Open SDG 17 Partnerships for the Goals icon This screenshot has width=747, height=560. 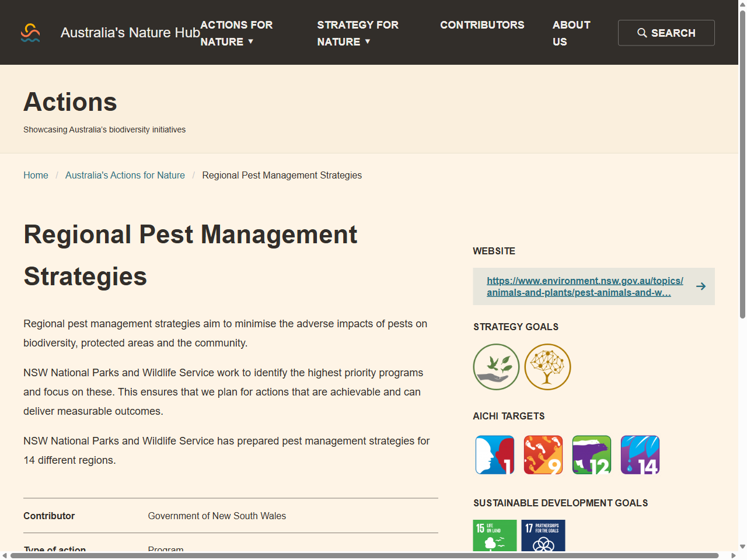pyautogui.click(x=543, y=535)
